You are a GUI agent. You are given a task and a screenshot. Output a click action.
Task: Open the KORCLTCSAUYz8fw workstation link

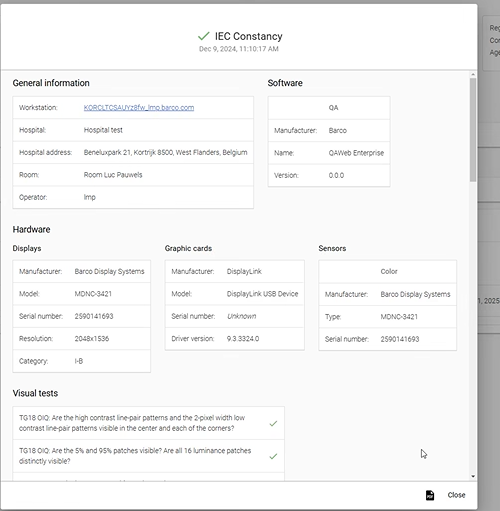[x=139, y=108]
